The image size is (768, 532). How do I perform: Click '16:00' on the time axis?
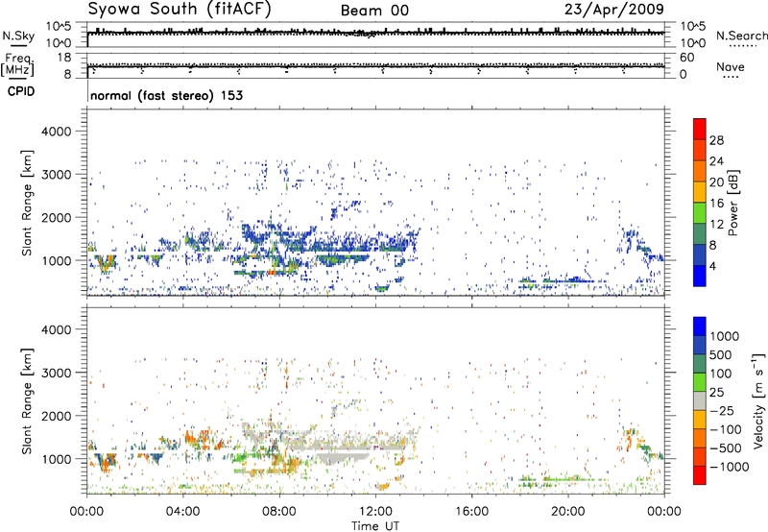[471, 512]
